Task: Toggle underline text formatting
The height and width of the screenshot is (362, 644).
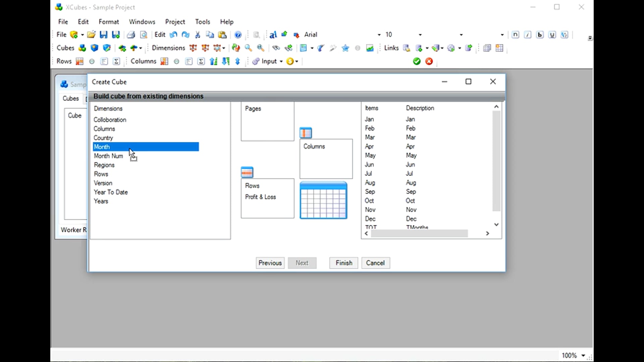Action: click(552, 35)
